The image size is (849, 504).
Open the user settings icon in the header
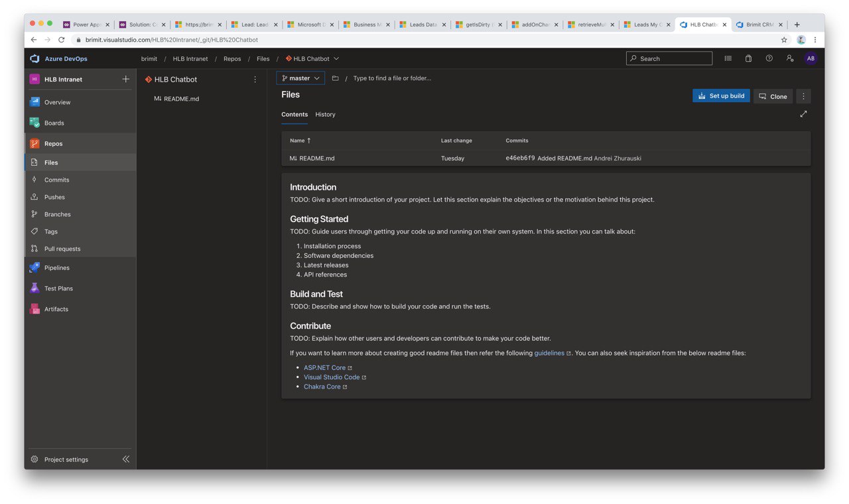tap(789, 58)
